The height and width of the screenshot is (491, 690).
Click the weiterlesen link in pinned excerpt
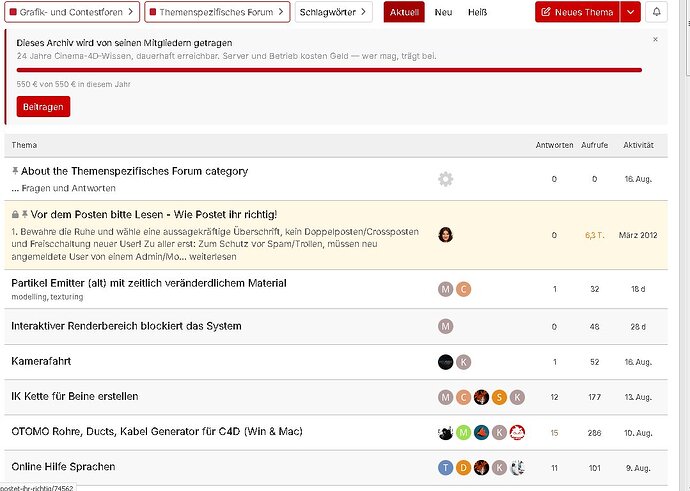[213, 256]
